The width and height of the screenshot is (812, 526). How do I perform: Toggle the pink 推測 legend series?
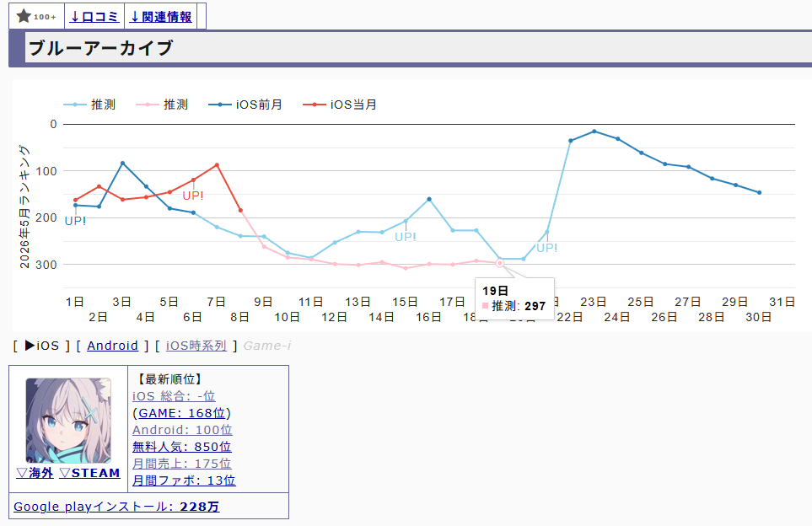[162, 105]
